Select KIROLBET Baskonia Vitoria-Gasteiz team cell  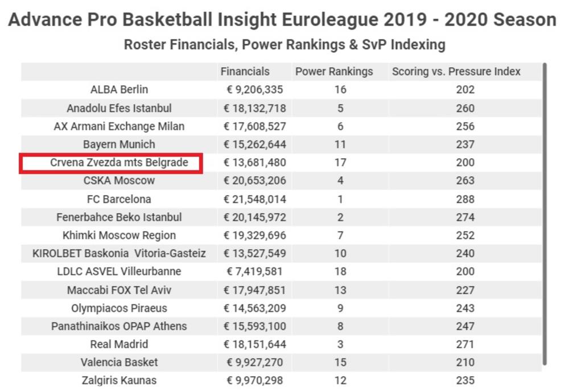pos(119,254)
